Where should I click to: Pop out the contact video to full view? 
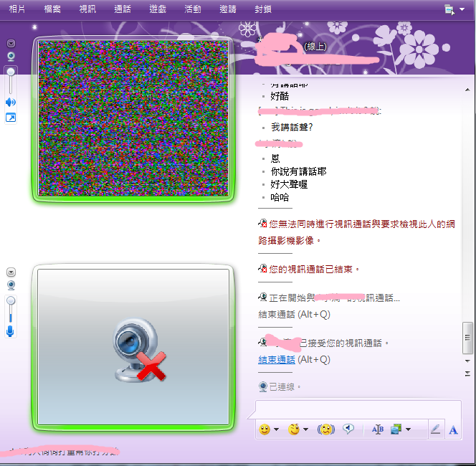point(11,118)
